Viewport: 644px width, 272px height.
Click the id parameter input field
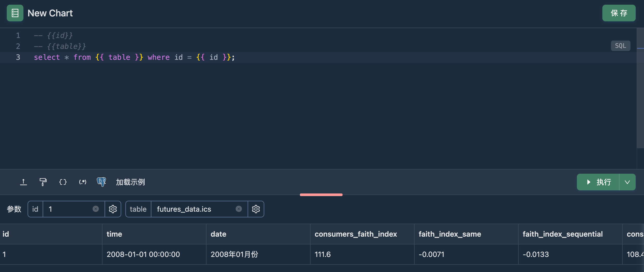[74, 209]
